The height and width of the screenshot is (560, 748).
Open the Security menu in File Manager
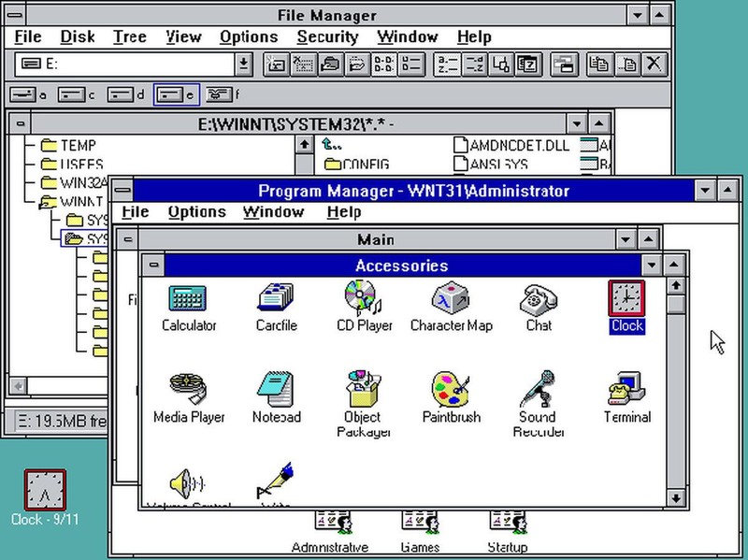[x=327, y=36]
